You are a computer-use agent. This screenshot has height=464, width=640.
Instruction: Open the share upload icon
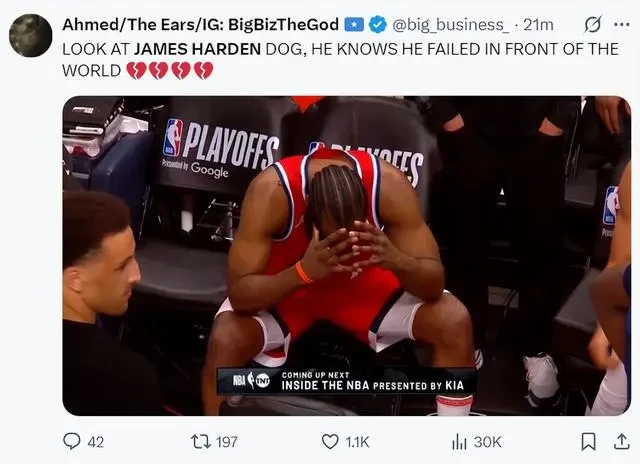point(622,442)
